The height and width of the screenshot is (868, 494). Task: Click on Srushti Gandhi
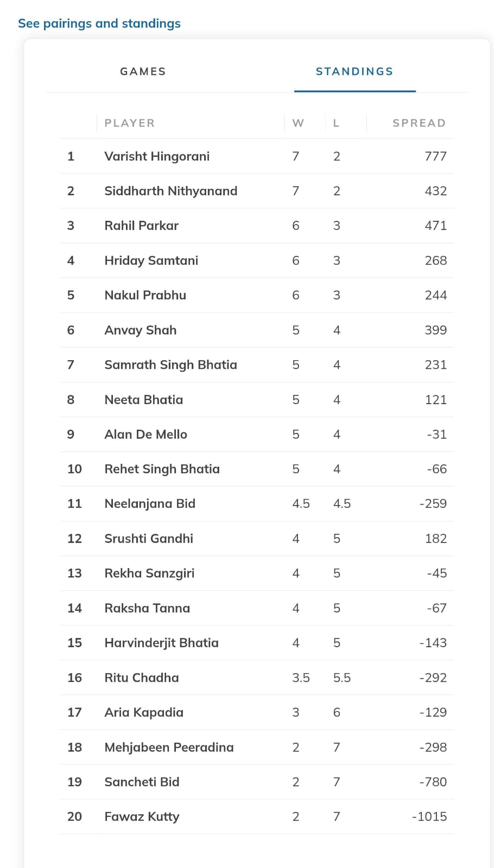149,538
